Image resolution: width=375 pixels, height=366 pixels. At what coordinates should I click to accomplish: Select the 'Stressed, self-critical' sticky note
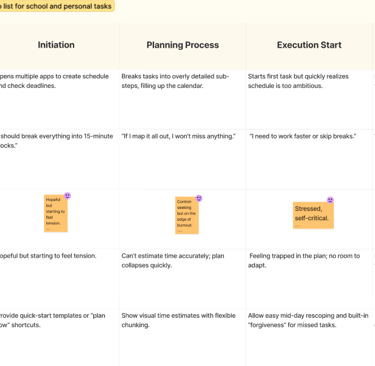[313, 215]
